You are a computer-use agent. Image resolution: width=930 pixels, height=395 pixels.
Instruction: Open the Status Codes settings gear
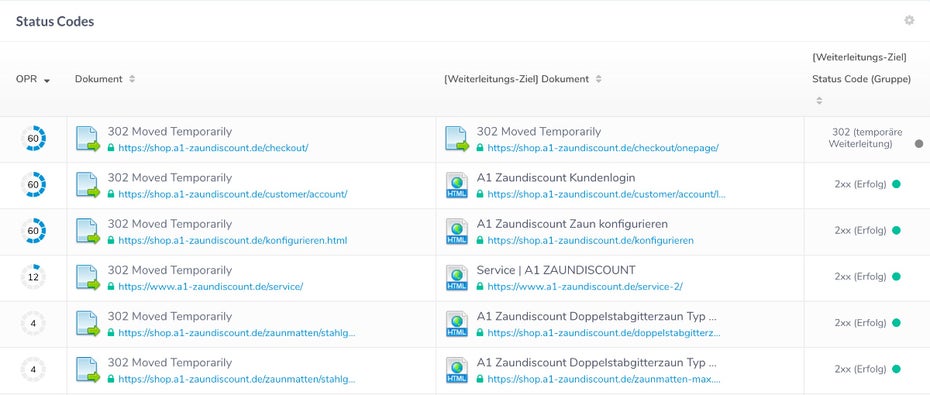pos(909,21)
